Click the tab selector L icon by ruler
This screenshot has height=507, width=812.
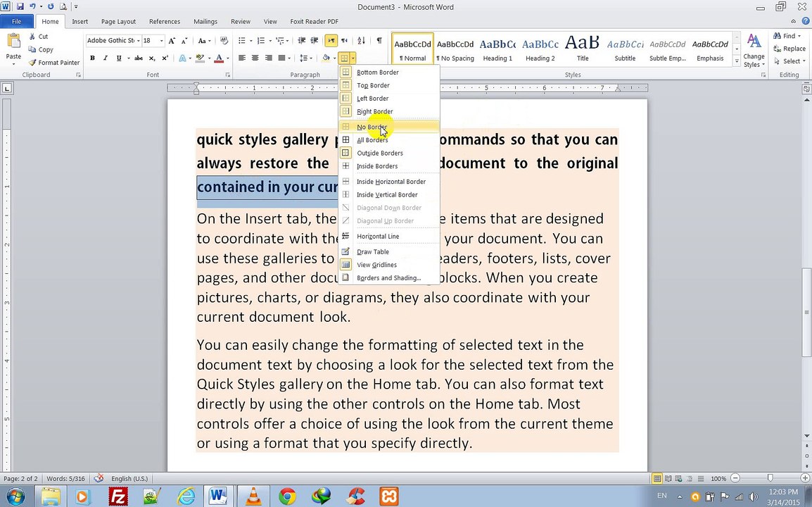click(7, 89)
